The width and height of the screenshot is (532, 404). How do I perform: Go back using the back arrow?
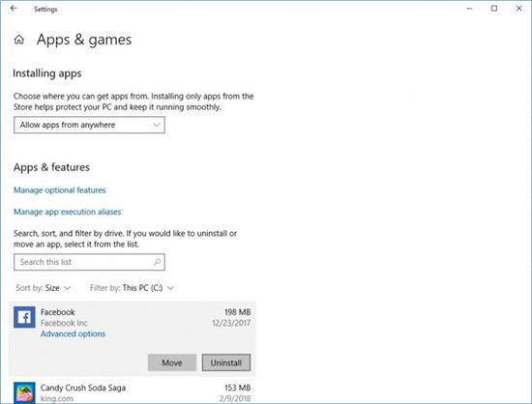(14, 9)
